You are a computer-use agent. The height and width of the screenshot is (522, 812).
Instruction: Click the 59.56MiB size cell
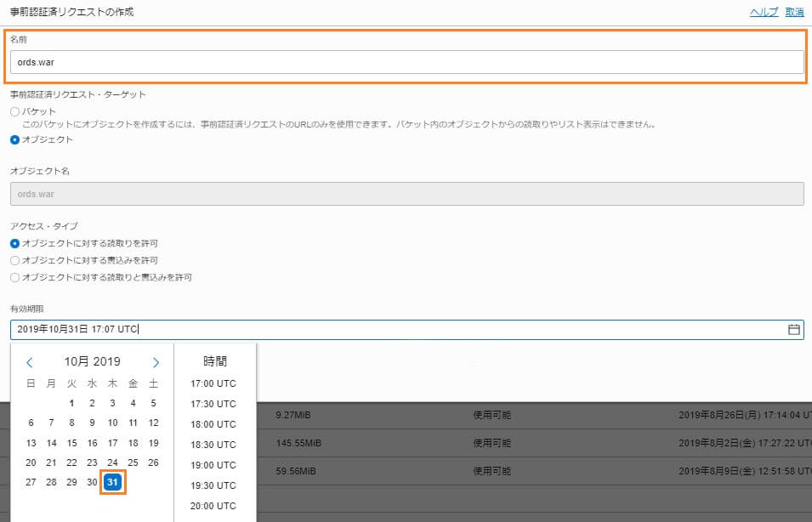(x=296, y=471)
